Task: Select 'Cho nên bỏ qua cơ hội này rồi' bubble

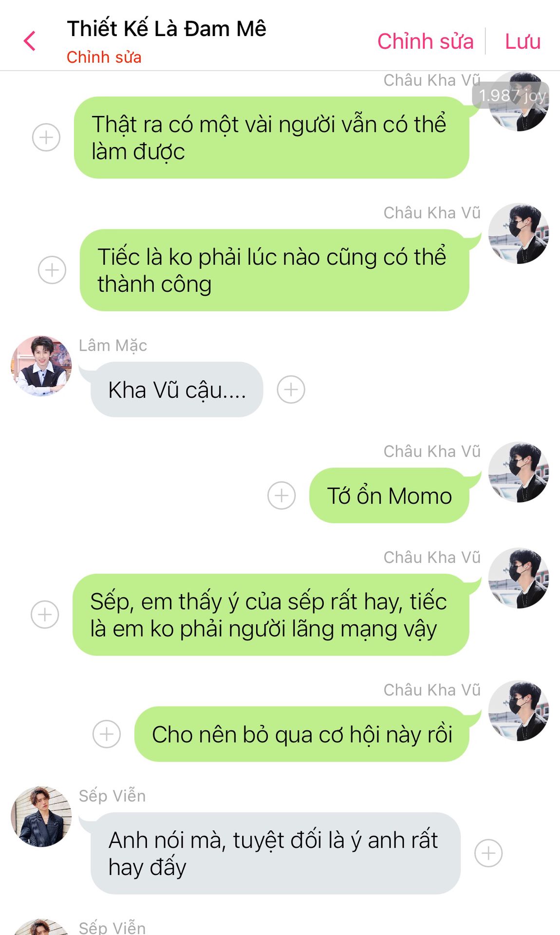Action: point(302,734)
